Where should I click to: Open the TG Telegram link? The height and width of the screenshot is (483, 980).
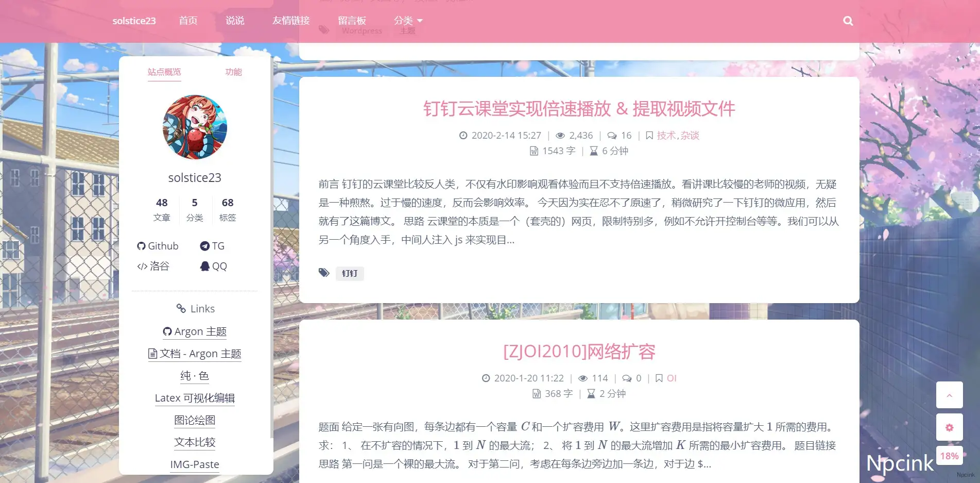[x=212, y=246]
